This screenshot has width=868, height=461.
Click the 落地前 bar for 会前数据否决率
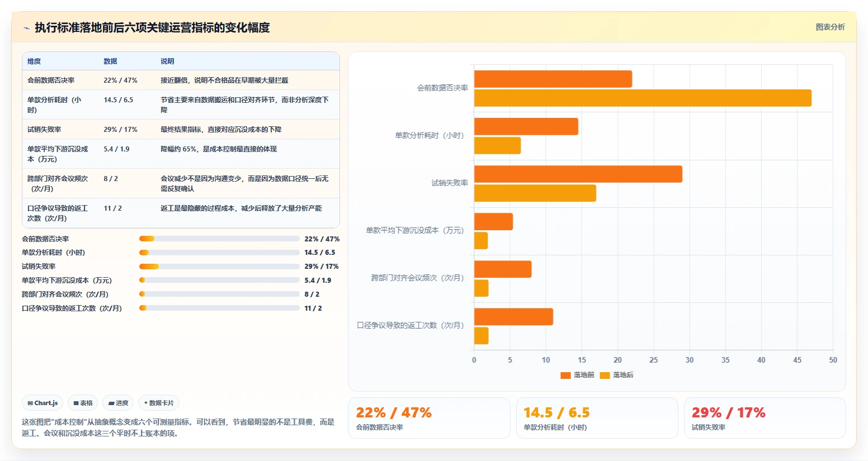point(553,79)
